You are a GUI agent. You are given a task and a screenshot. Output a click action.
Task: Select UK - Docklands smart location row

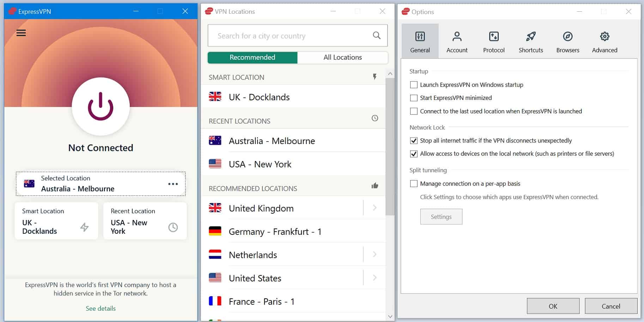coord(293,96)
